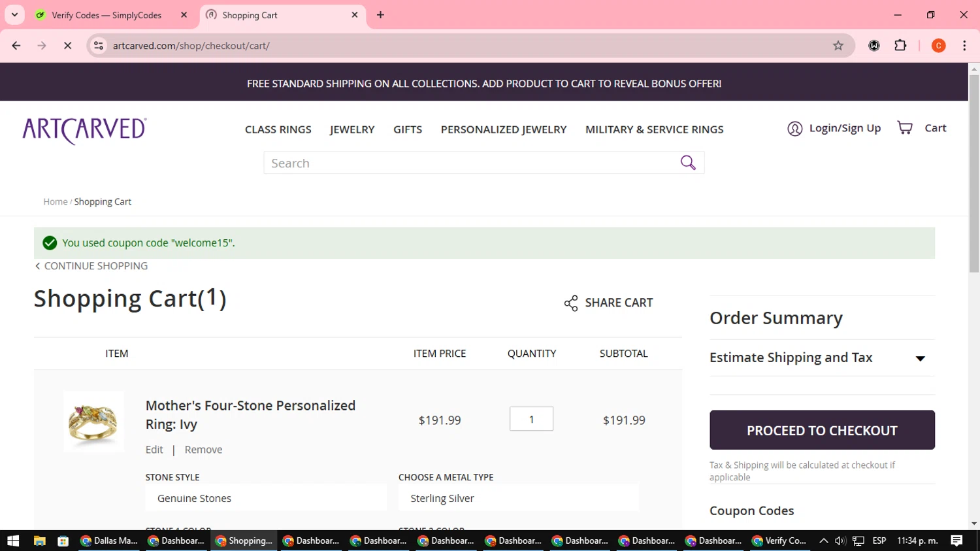Open the shopping cart icon in header

[905, 128]
